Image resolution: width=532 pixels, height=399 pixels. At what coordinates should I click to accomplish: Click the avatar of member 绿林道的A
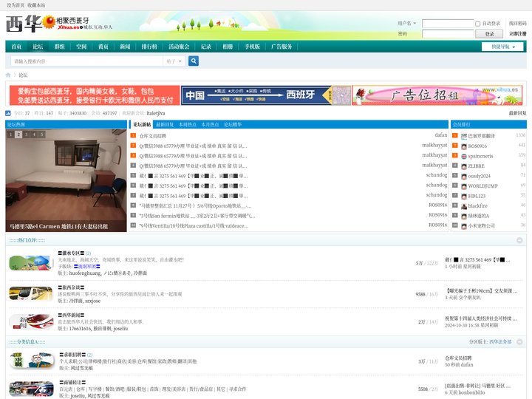tap(464, 216)
